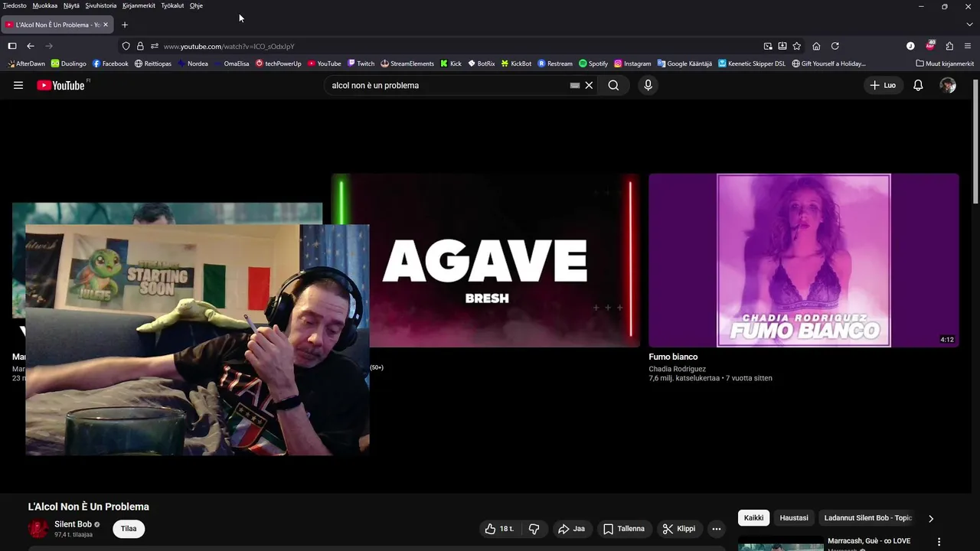The width and height of the screenshot is (980, 551).
Task: Open YouTube notifications bell
Action: (918, 86)
